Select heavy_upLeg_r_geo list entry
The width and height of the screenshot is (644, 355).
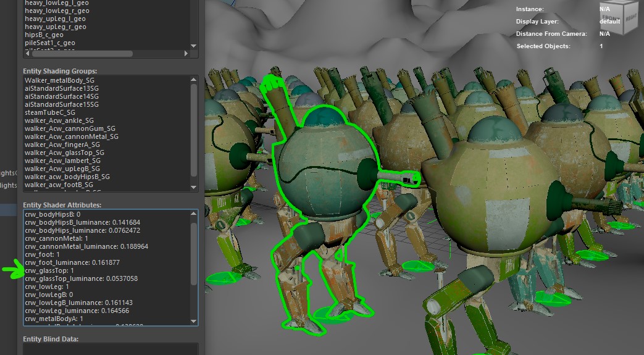click(56, 27)
